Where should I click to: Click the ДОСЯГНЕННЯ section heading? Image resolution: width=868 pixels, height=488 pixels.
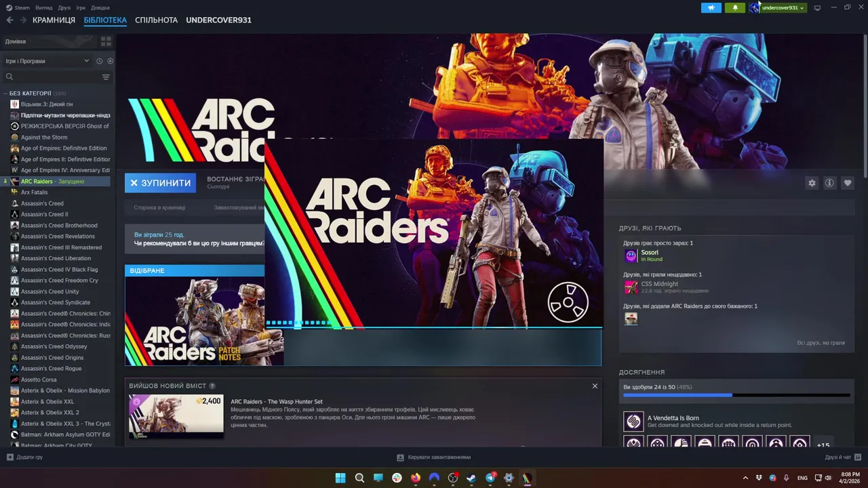click(642, 372)
